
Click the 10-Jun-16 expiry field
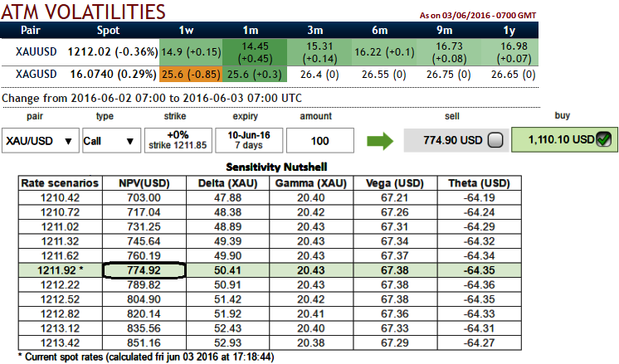point(249,140)
